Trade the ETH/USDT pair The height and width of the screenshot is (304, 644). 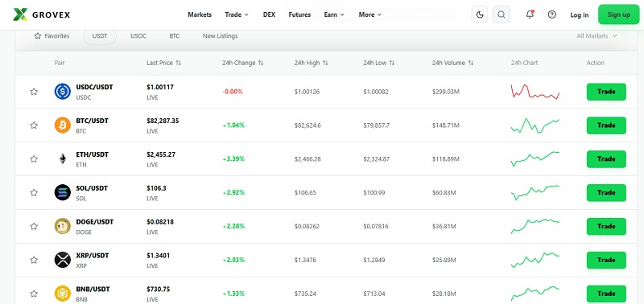(x=606, y=158)
